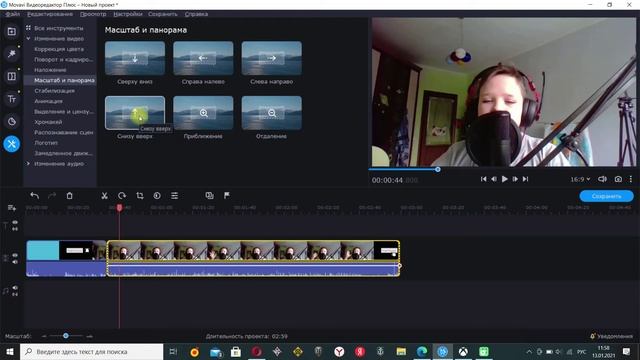The height and width of the screenshot is (360, 640).
Task: Open the three-dot preview options menu
Action: (631, 179)
